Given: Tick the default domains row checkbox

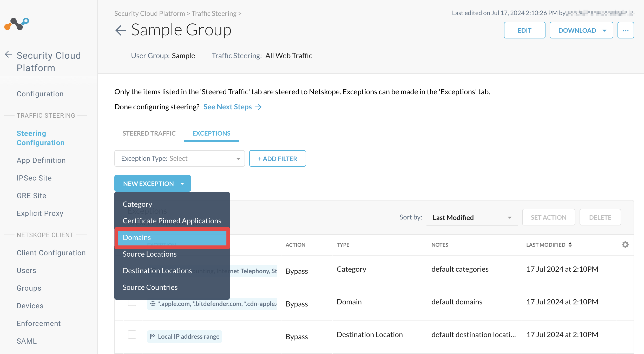Looking at the screenshot, I should tap(132, 302).
